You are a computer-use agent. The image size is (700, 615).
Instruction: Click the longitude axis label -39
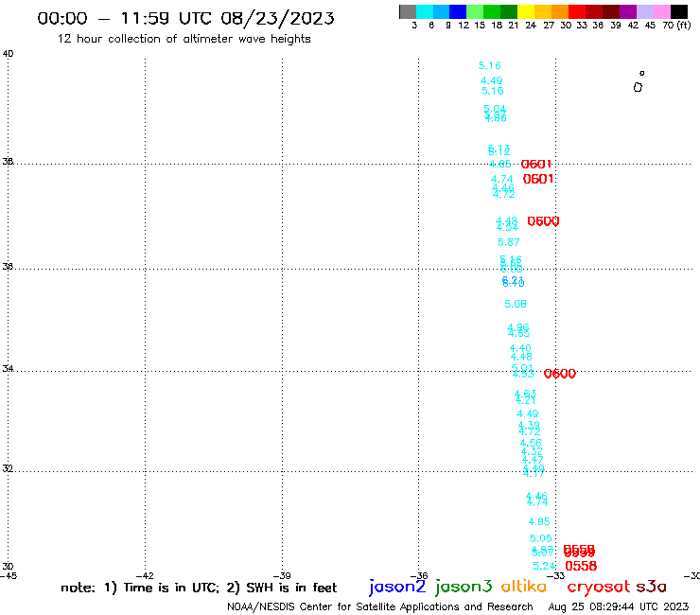pos(282,576)
